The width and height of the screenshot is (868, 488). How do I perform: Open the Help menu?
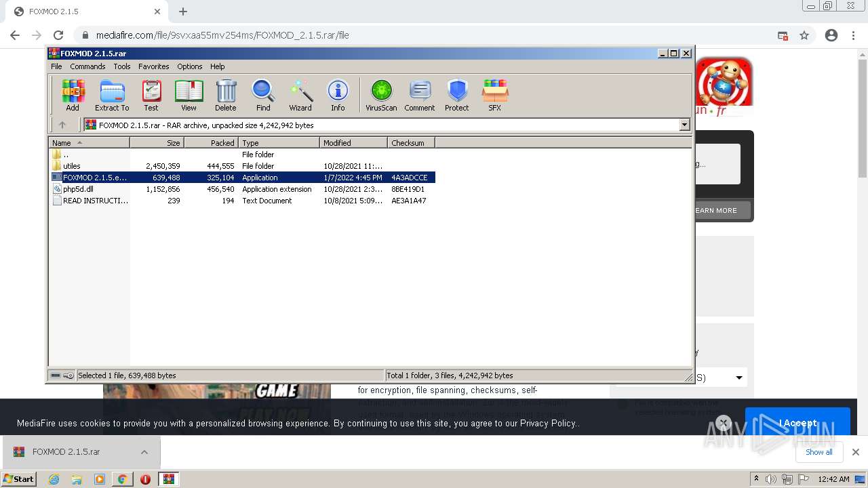pyautogui.click(x=217, y=66)
